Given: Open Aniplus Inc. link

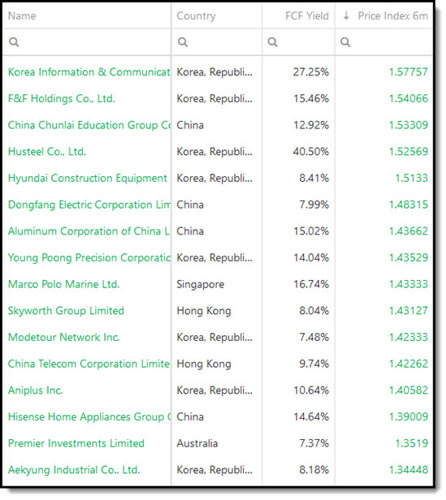Looking at the screenshot, I should (x=35, y=390).
